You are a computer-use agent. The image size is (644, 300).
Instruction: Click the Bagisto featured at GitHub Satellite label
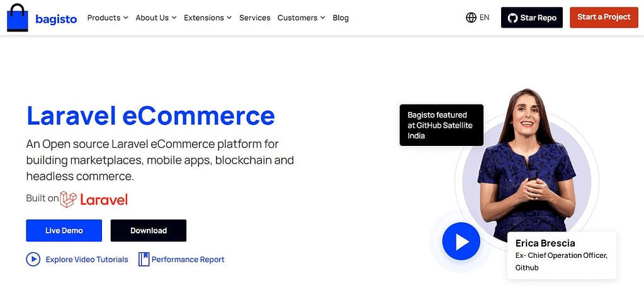pyautogui.click(x=441, y=125)
